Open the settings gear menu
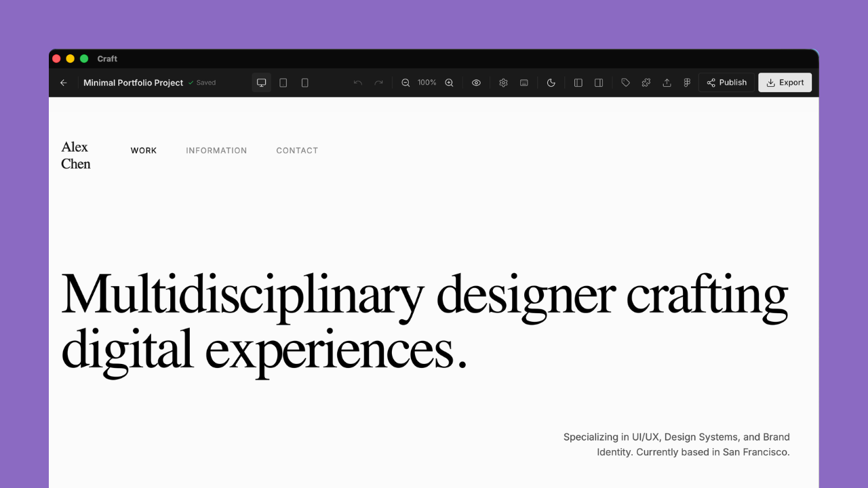 point(503,82)
